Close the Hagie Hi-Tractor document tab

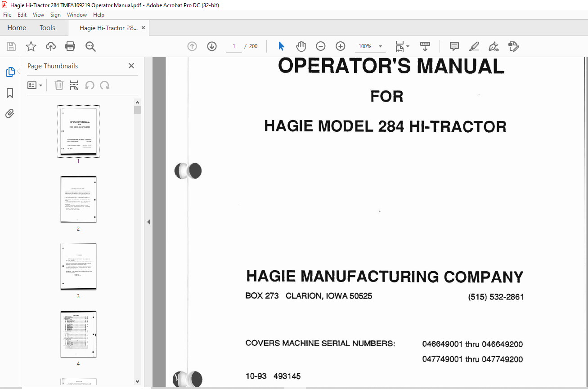click(143, 28)
